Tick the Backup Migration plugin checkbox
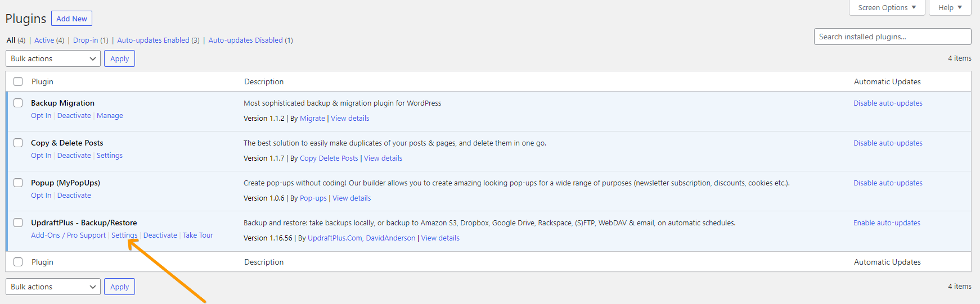This screenshot has height=304, width=980. [x=18, y=103]
